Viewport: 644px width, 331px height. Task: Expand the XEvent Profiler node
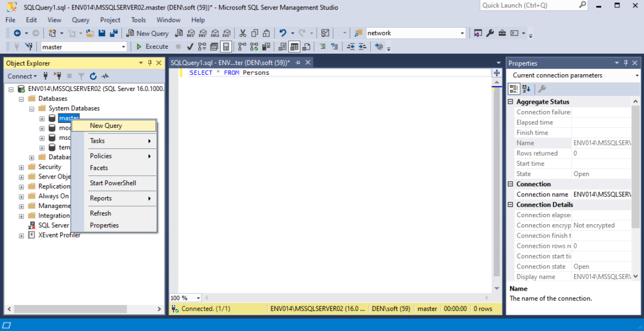21,235
